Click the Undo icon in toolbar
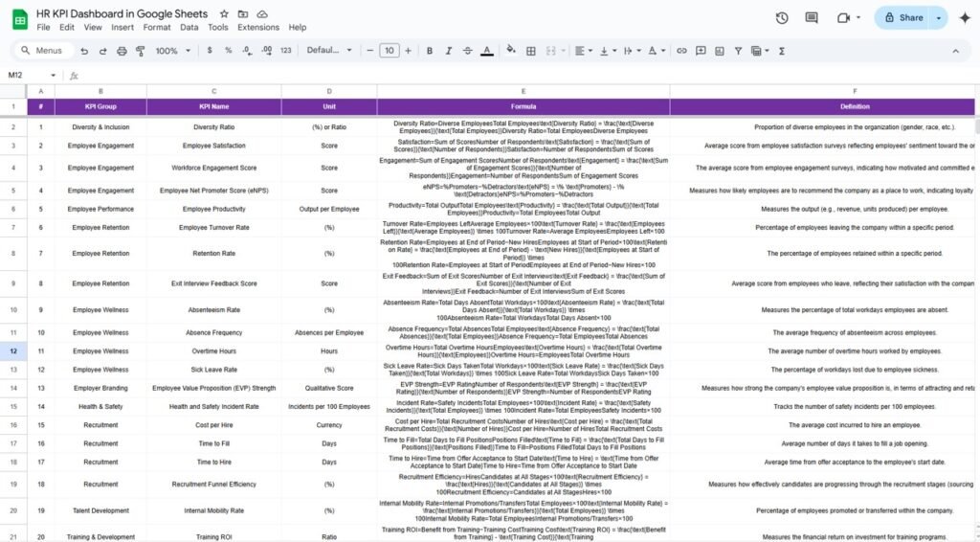Viewport: 980px width, 542px height. tap(84, 51)
